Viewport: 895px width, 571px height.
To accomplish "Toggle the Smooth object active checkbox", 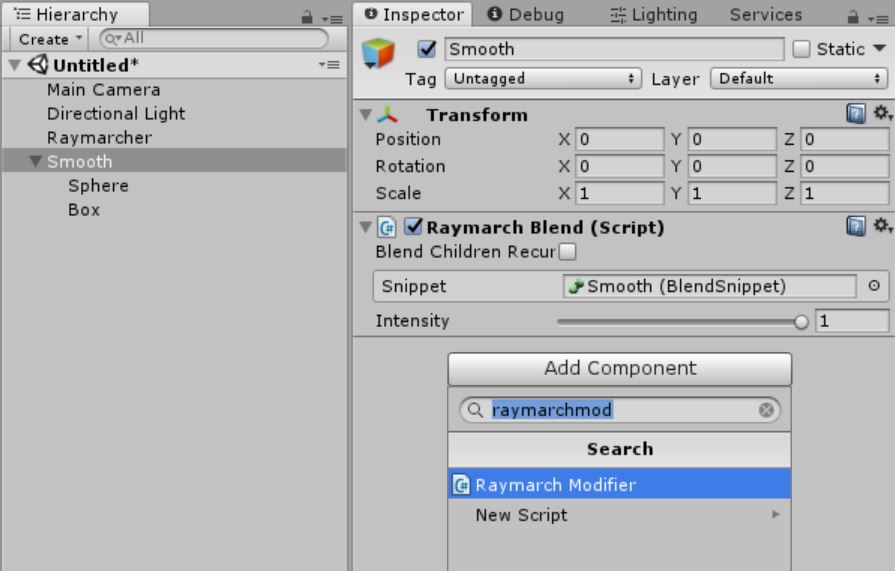I will 426,49.
